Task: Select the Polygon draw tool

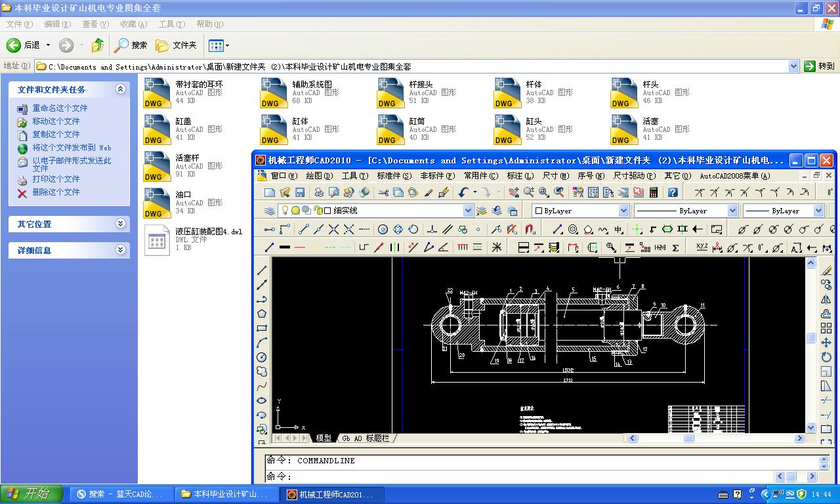Action: (262, 314)
